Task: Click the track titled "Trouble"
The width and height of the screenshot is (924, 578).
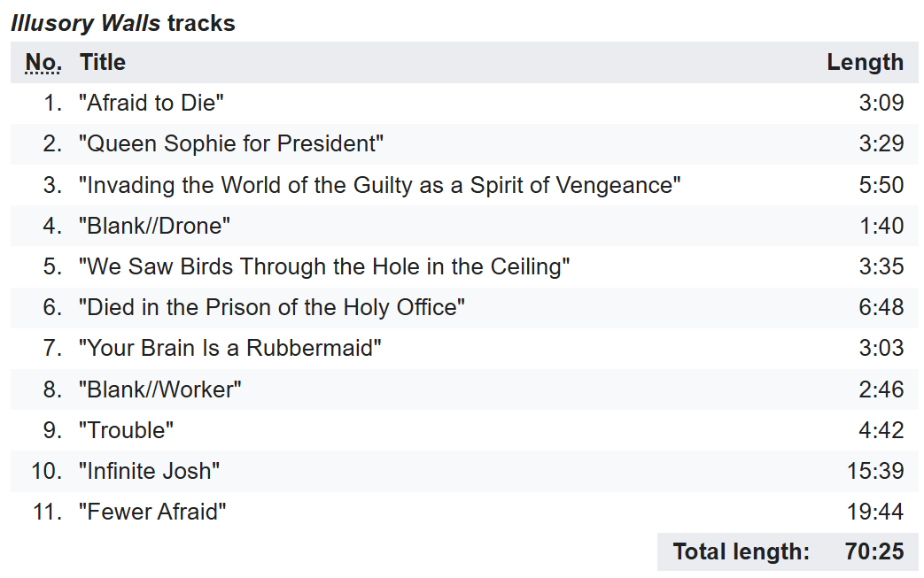Action: 126,430
